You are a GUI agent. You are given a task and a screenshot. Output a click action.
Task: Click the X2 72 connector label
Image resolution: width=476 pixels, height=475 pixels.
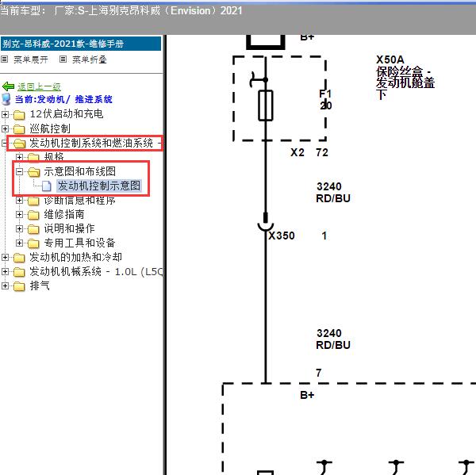click(309, 152)
